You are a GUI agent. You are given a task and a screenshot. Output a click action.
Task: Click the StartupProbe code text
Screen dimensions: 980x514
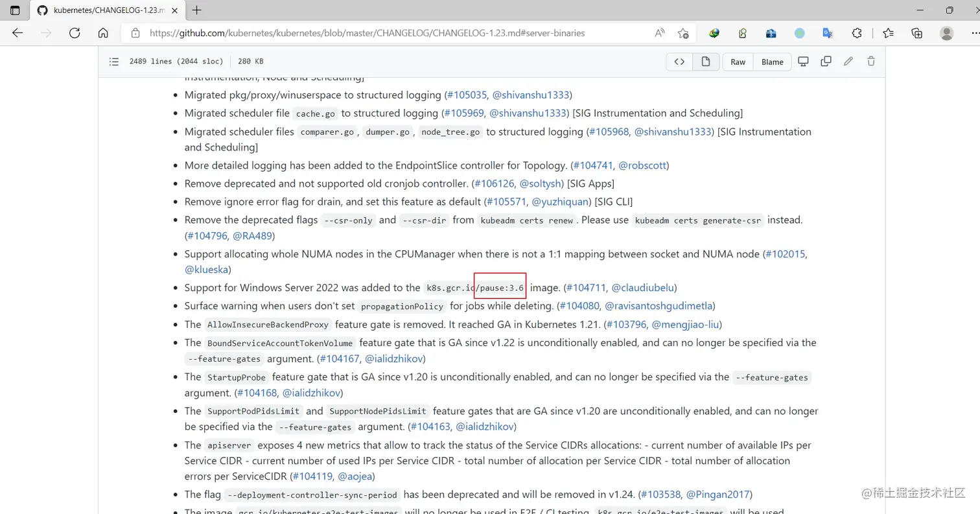[237, 377]
